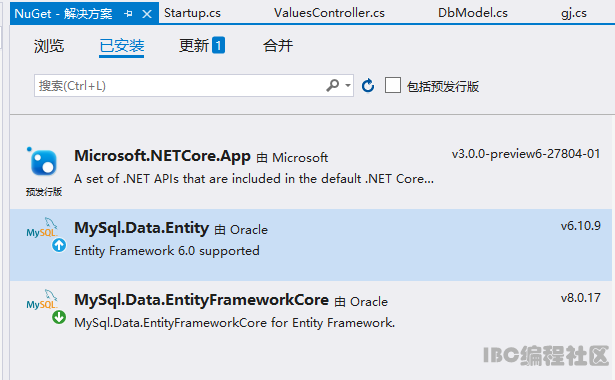Screen dimensions: 615x380
Task: Open the 合并 (Consolidate) tab
Action: [278, 45]
